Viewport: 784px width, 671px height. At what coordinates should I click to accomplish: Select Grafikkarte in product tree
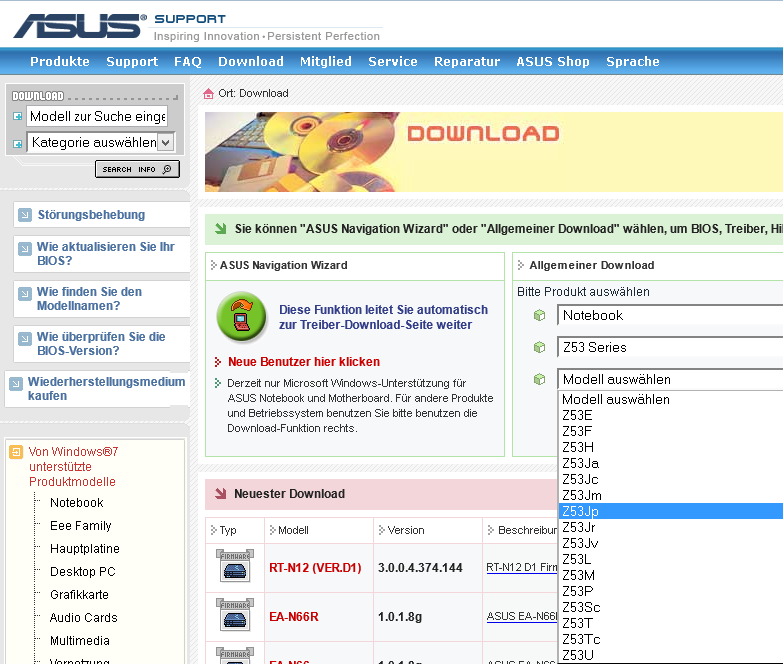(x=79, y=594)
